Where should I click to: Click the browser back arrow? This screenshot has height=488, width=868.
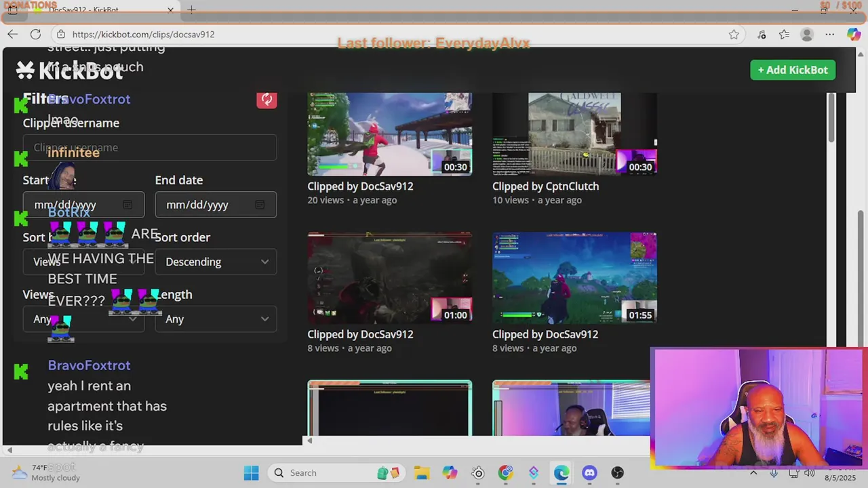(x=13, y=34)
